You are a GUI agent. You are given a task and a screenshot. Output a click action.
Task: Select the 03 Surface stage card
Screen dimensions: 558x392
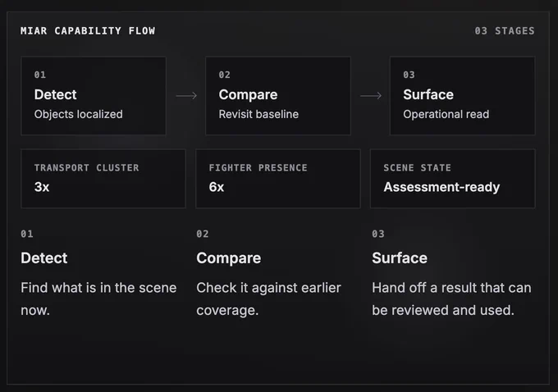point(462,96)
